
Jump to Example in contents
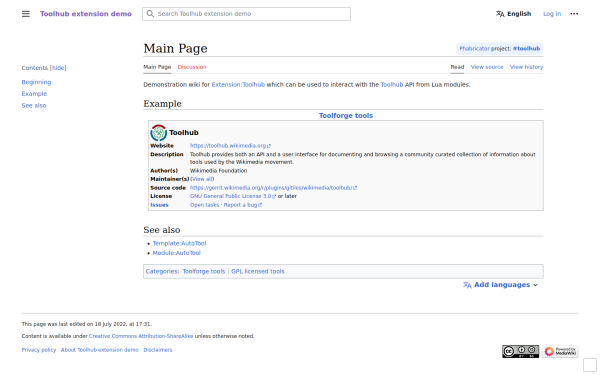[34, 94]
